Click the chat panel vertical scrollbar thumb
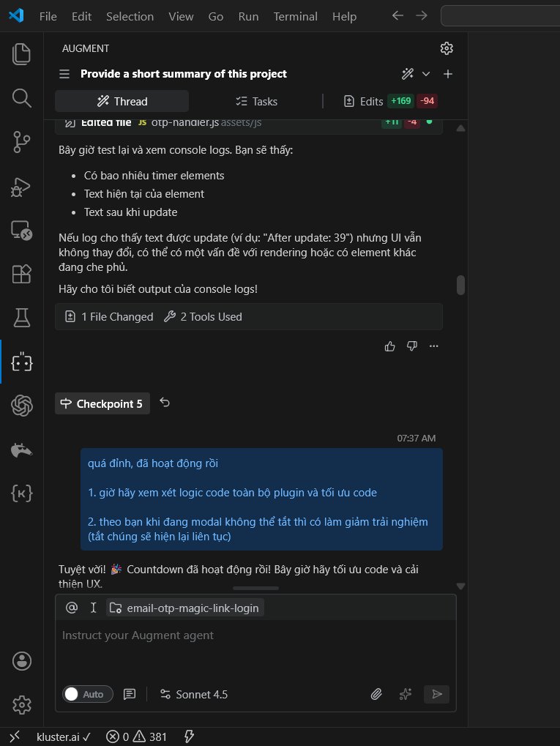Screen dimensions: 560x746 [x=460, y=285]
